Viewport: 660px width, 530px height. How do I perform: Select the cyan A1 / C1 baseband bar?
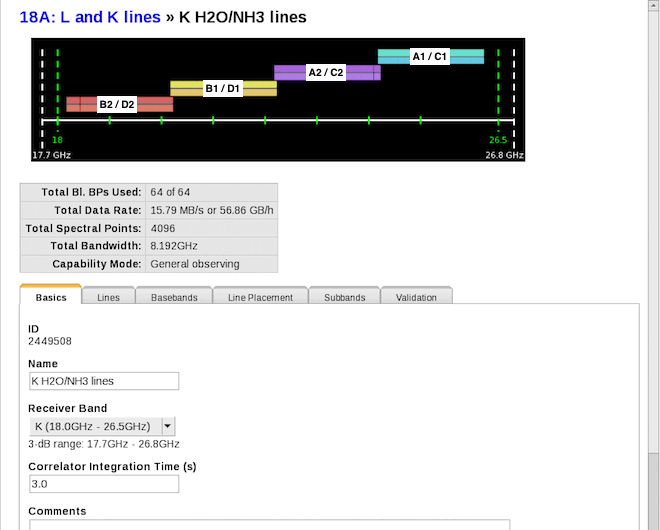(430, 57)
